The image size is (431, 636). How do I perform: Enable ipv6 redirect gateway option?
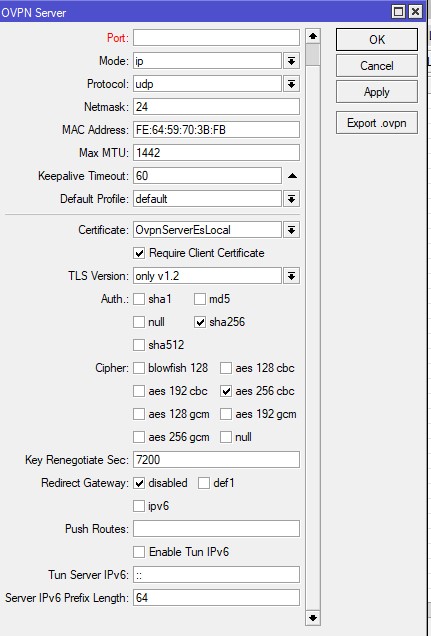click(x=139, y=506)
